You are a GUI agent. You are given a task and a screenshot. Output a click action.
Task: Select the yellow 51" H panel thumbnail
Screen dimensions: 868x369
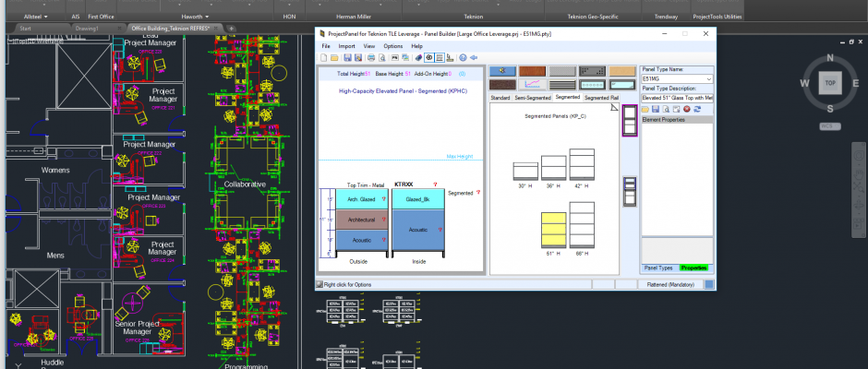553,230
